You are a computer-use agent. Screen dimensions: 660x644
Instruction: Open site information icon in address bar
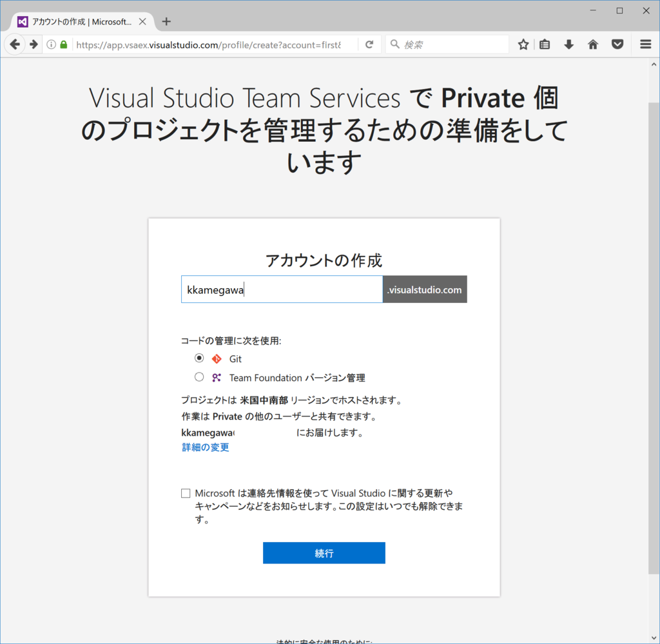[51, 44]
